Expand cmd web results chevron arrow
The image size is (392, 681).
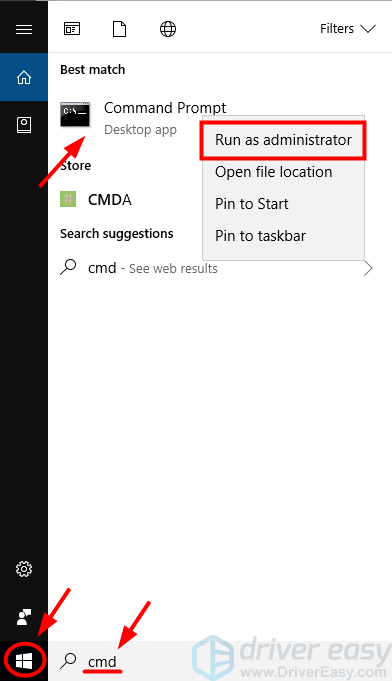click(x=368, y=268)
